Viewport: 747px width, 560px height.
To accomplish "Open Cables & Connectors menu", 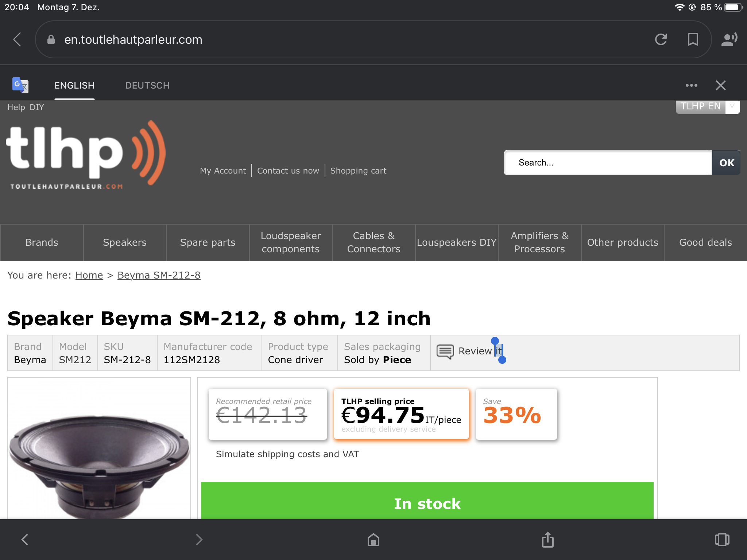I will (x=373, y=242).
